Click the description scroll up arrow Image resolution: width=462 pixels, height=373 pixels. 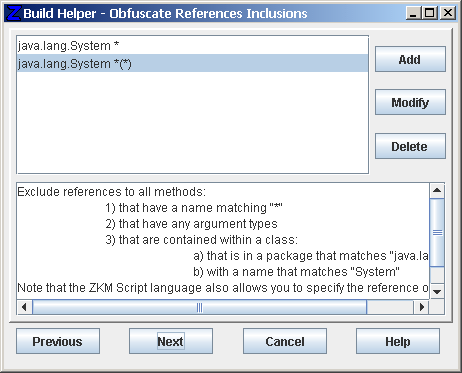point(437,191)
